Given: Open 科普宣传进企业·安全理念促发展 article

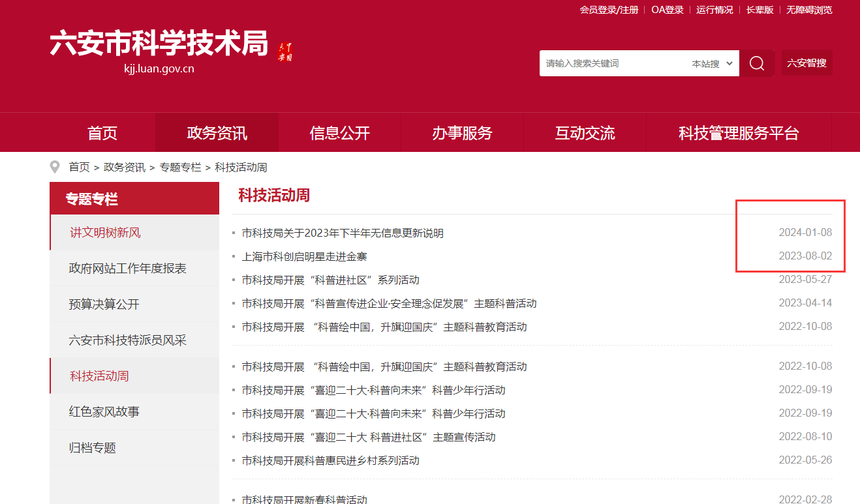Looking at the screenshot, I should [389, 303].
